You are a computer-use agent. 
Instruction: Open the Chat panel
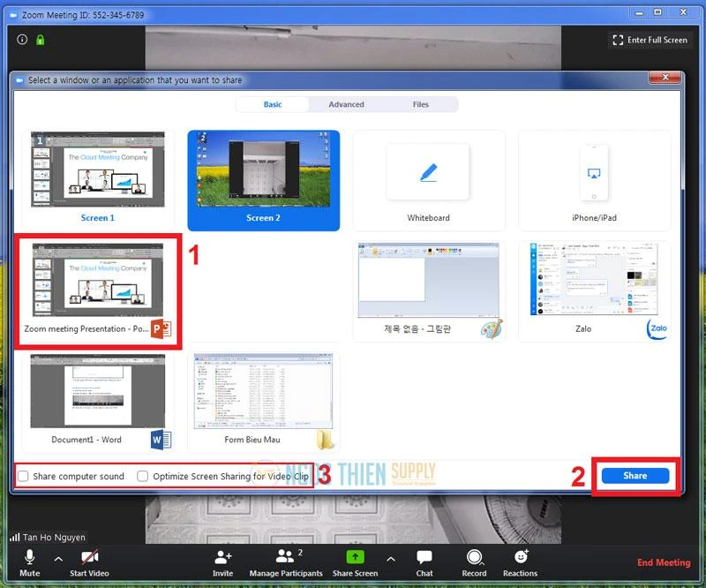point(424,557)
